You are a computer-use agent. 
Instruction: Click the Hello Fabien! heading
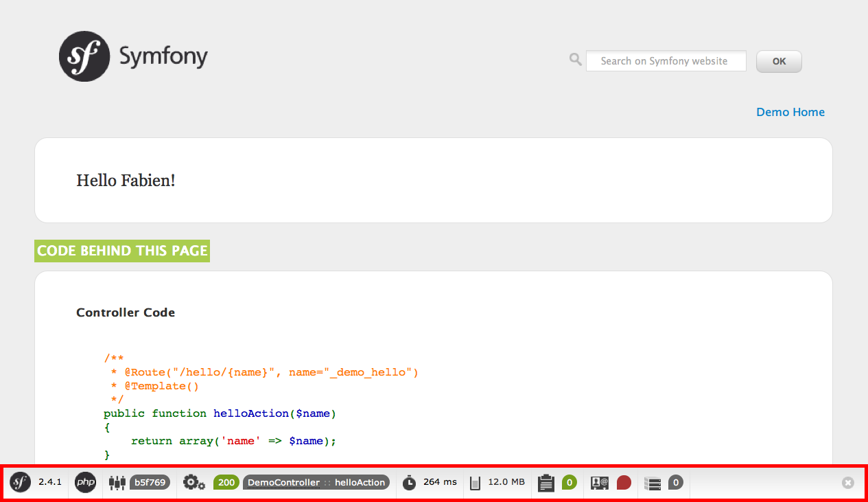tap(126, 181)
